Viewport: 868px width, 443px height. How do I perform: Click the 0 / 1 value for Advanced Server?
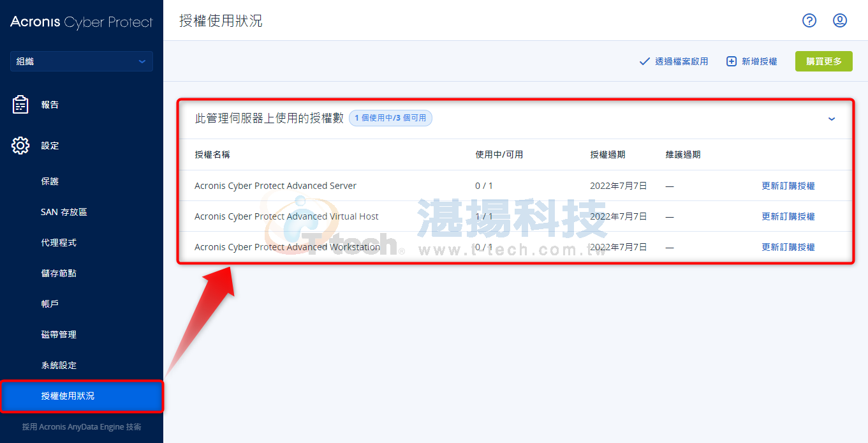click(484, 186)
